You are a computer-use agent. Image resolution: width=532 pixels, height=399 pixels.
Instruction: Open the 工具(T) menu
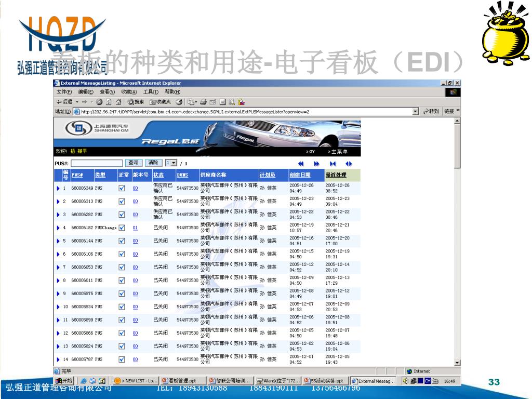(151, 92)
